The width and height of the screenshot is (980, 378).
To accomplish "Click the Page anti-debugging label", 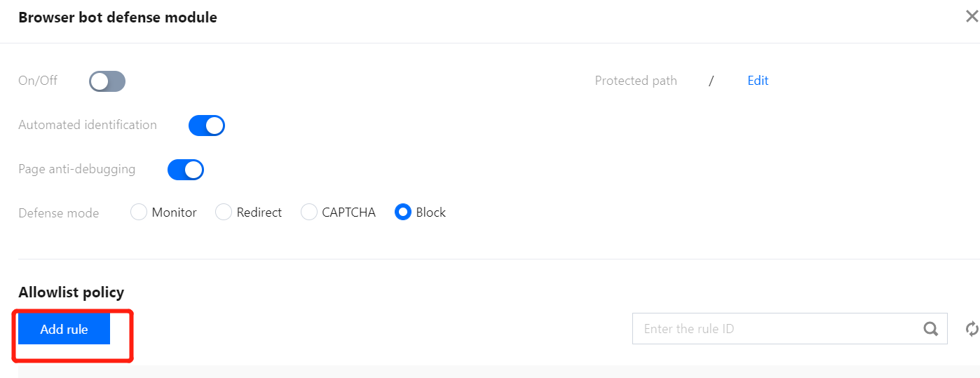I will pos(77,169).
